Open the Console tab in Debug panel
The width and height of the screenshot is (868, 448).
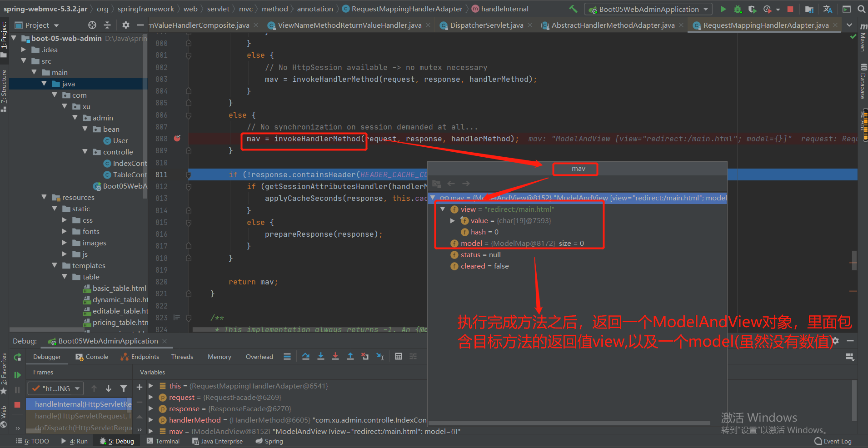tap(92, 357)
